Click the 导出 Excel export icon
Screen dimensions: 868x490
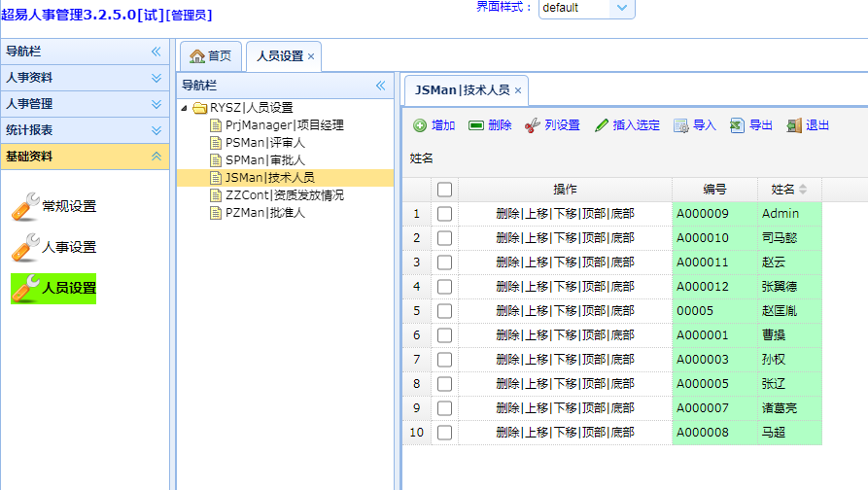click(737, 125)
